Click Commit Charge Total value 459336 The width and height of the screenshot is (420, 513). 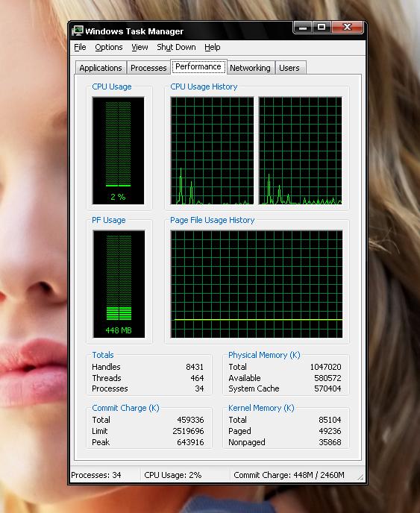point(190,420)
